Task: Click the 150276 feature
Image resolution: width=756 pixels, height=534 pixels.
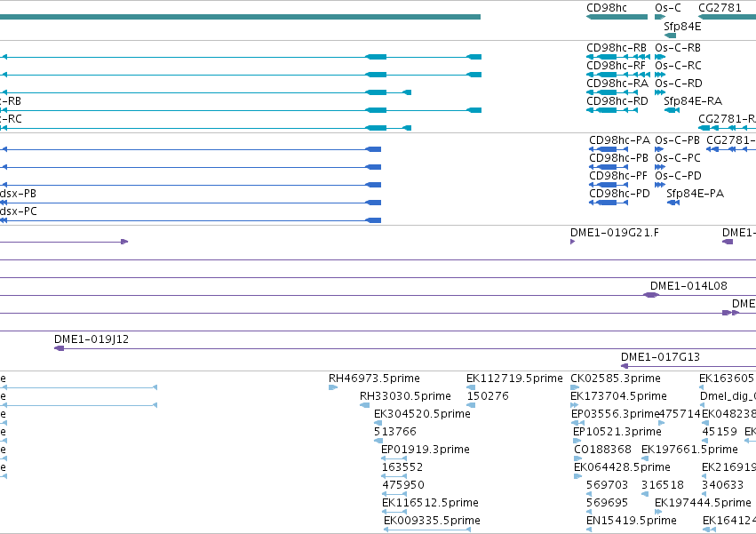Action: tap(471, 405)
